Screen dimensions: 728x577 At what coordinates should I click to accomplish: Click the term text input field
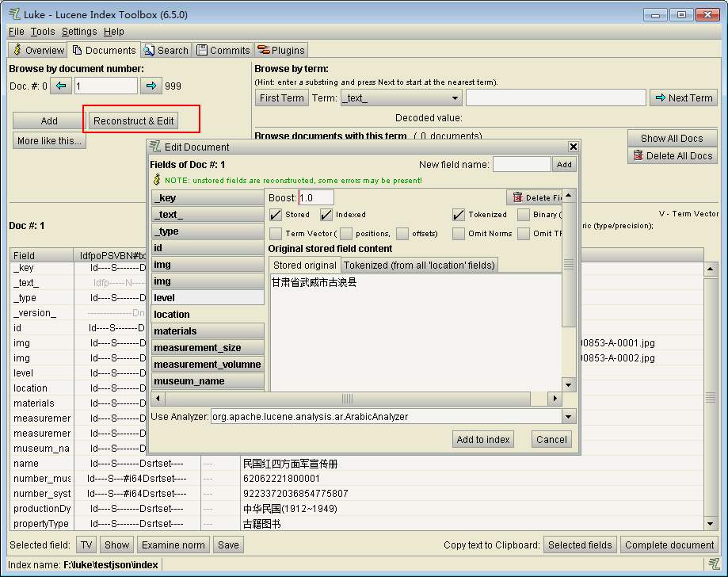point(556,98)
